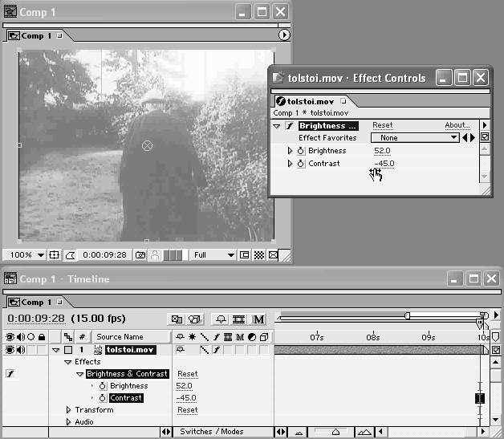
Task: Toggle the transparency grid icon in viewer
Action: click(259, 255)
